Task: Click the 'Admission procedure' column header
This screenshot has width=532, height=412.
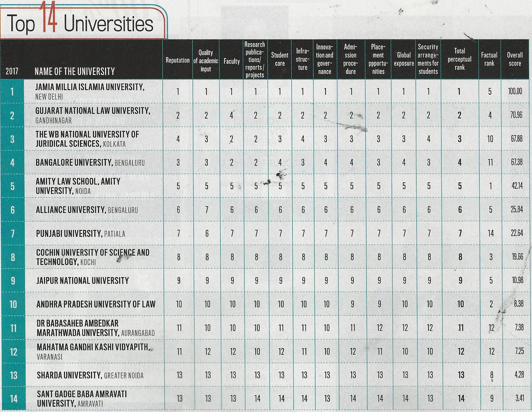Action: click(350, 59)
